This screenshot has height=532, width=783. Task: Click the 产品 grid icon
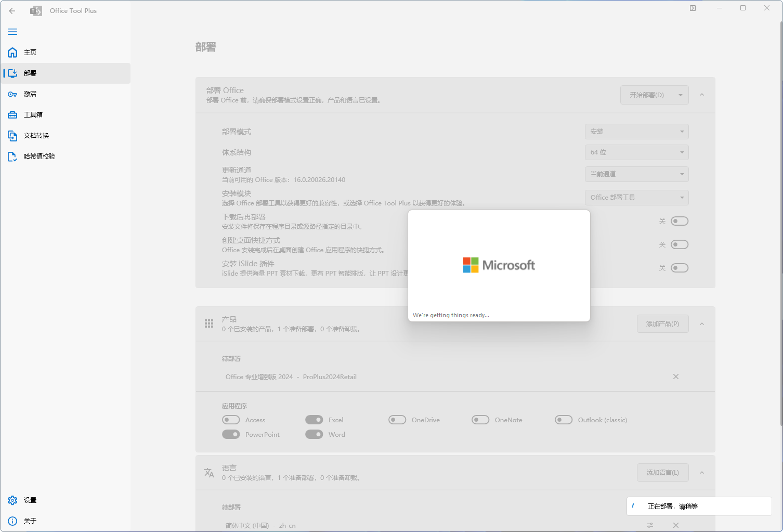click(x=209, y=324)
